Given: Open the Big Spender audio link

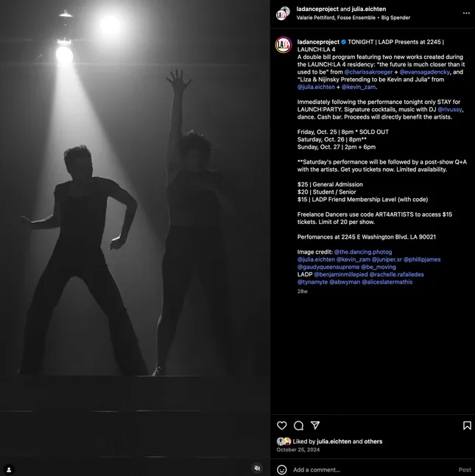Looking at the screenshot, I should coord(395,18).
